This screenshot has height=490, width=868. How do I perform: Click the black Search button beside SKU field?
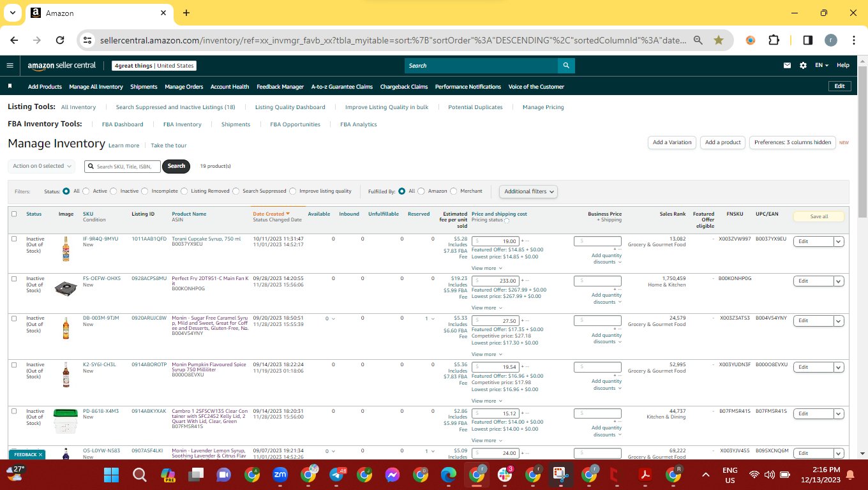[176, 166]
